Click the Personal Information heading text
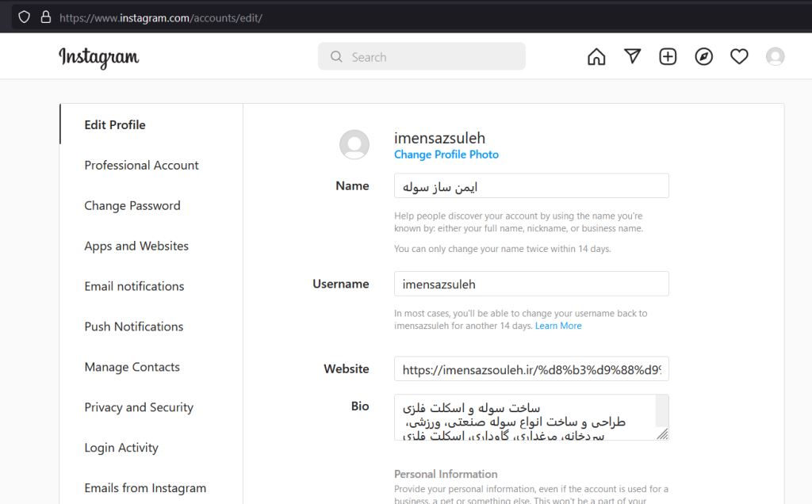Viewport: 812px width, 504px height. [x=446, y=474]
